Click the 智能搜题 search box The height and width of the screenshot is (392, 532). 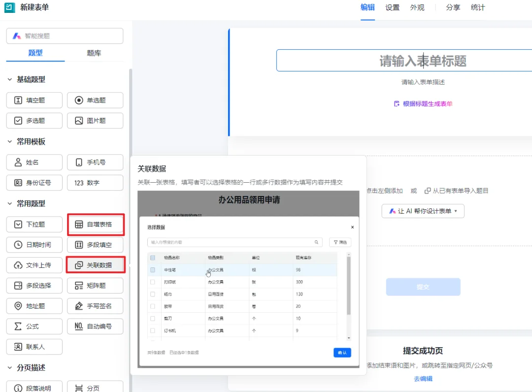(x=65, y=36)
